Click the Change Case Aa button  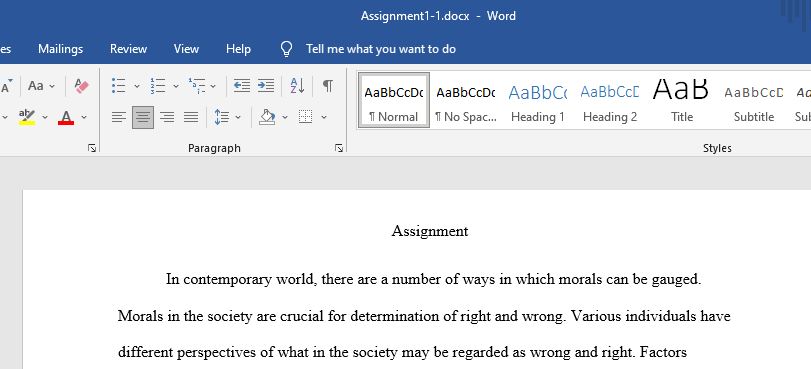pos(36,85)
